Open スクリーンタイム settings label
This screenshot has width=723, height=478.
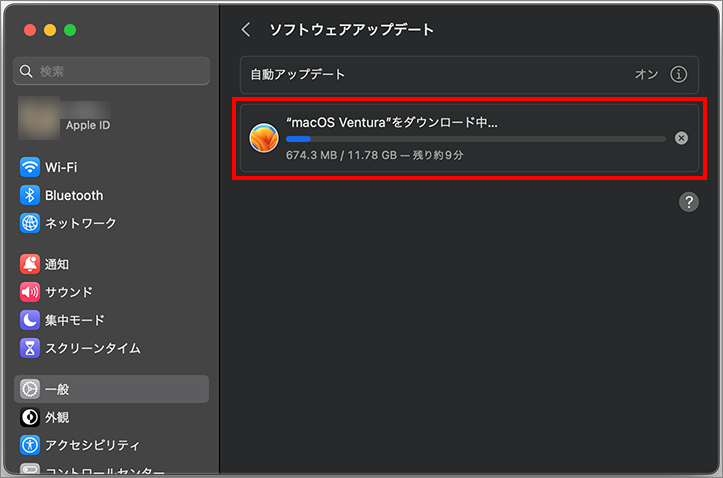pos(93,348)
